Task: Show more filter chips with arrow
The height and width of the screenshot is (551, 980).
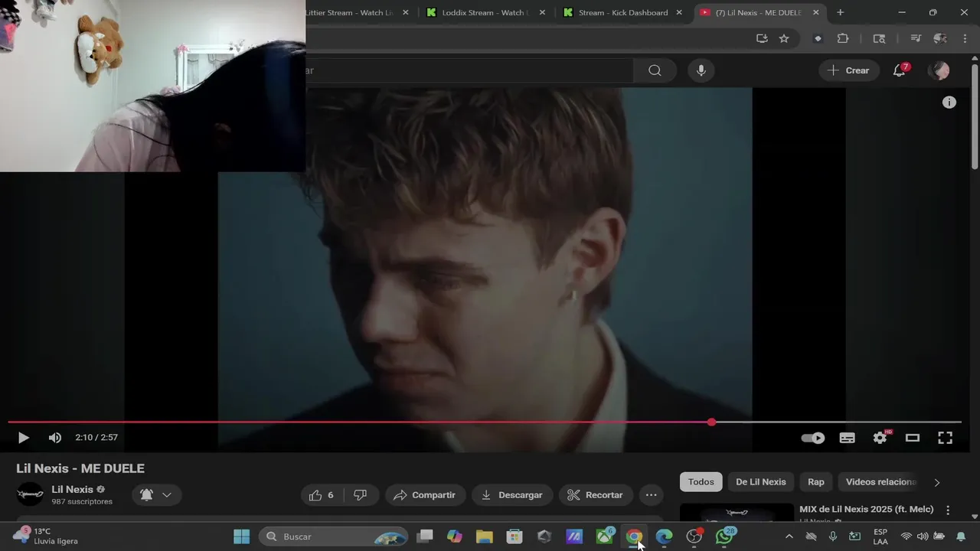Action: (936, 482)
